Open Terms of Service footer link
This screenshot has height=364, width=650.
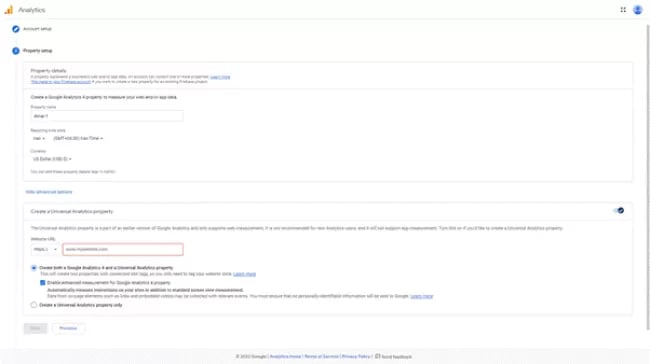tap(321, 357)
